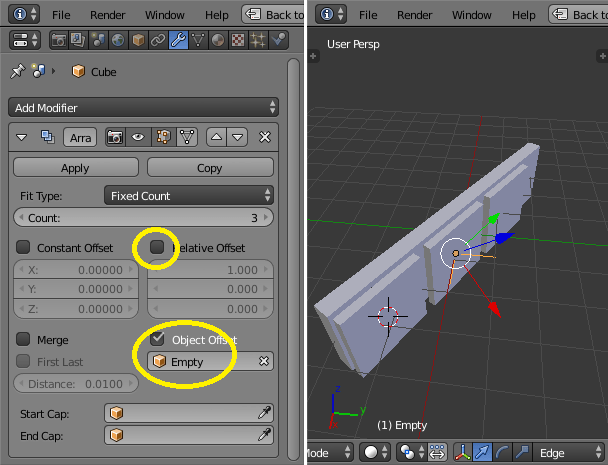Pick Start Cap object with eyedropper
The height and width of the screenshot is (465, 608).
[264, 413]
